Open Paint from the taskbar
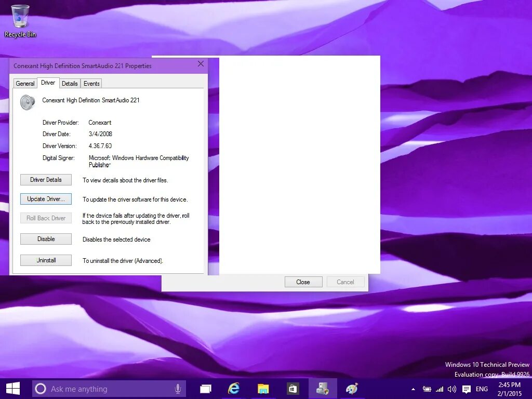Screen dimensions: 532x399 352,388
